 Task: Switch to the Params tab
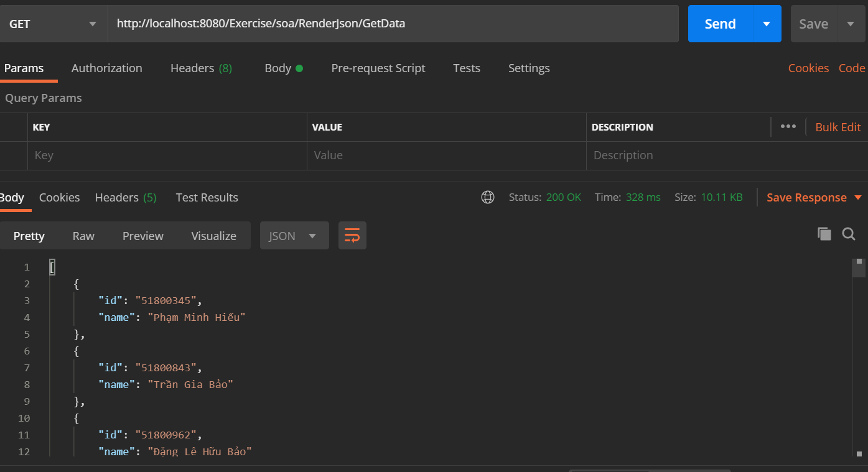pyautogui.click(x=24, y=68)
